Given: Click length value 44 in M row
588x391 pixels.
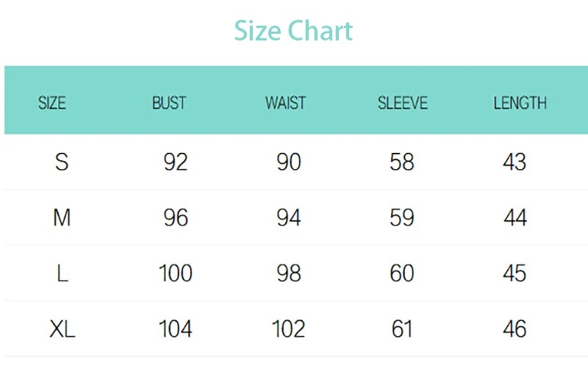Looking at the screenshot, I should 515,218.
